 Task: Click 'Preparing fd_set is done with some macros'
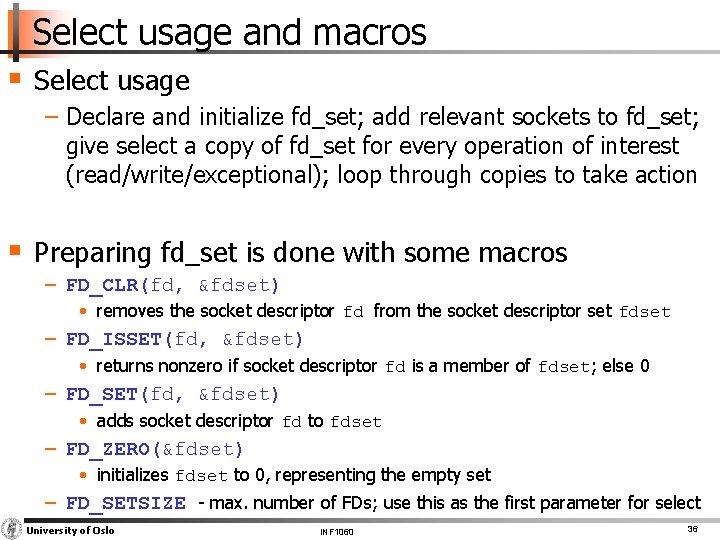click(300, 252)
